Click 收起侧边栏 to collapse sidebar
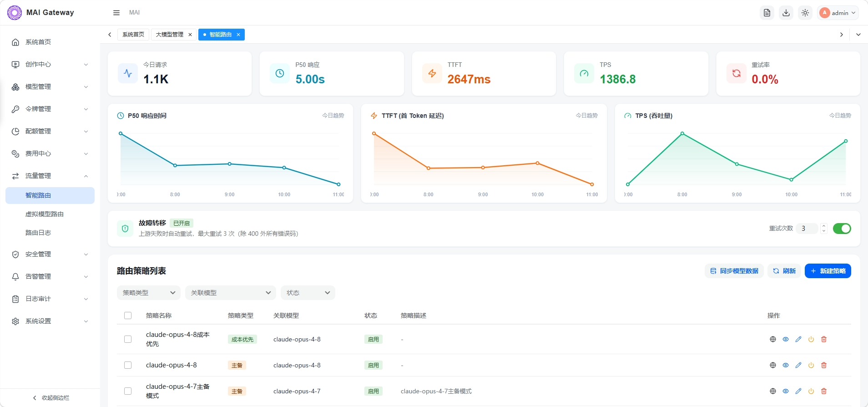 pos(50,398)
